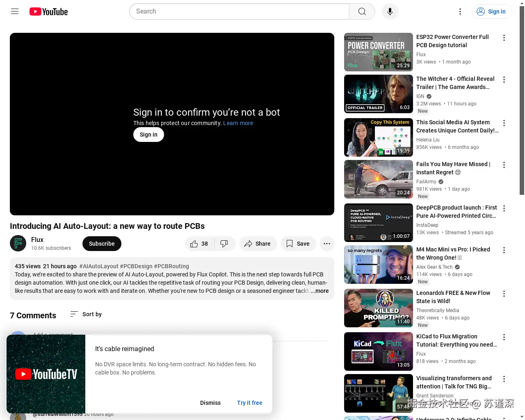Start voice search with the microphone

[390, 11]
